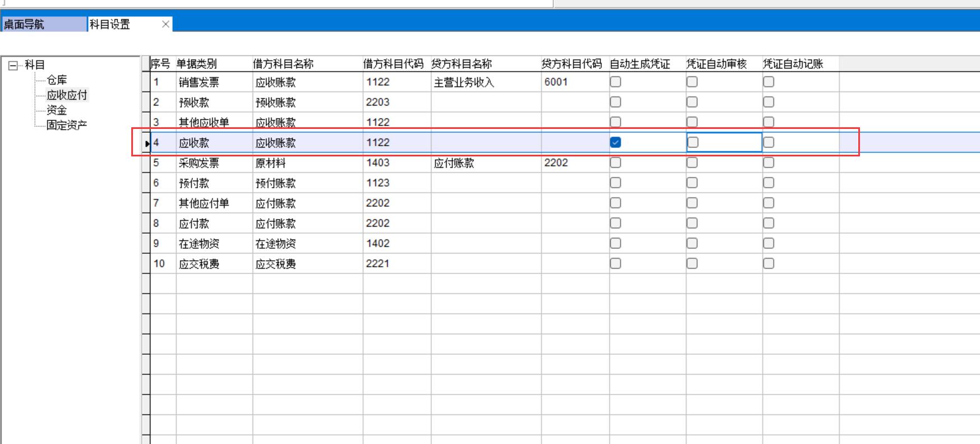Screen dimensions: 980x444
Task: Enable 凭证自动审核 for 应收款 row
Action: [693, 142]
